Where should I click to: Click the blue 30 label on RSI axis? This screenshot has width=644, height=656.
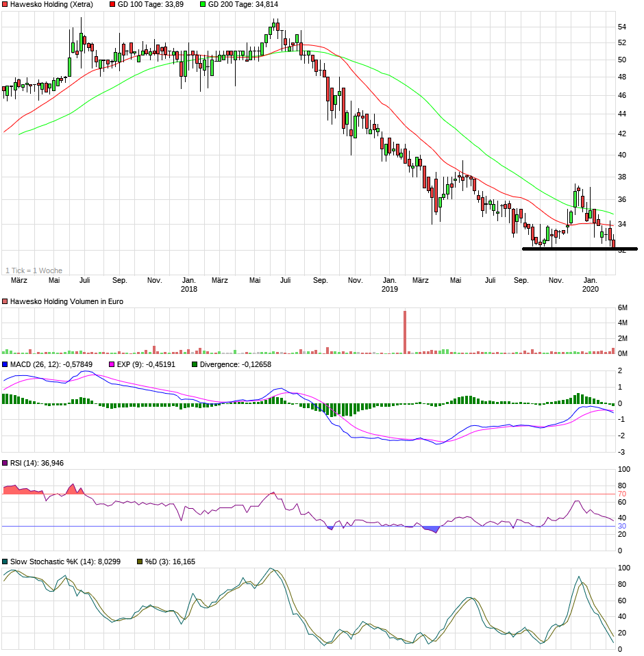[622, 527]
